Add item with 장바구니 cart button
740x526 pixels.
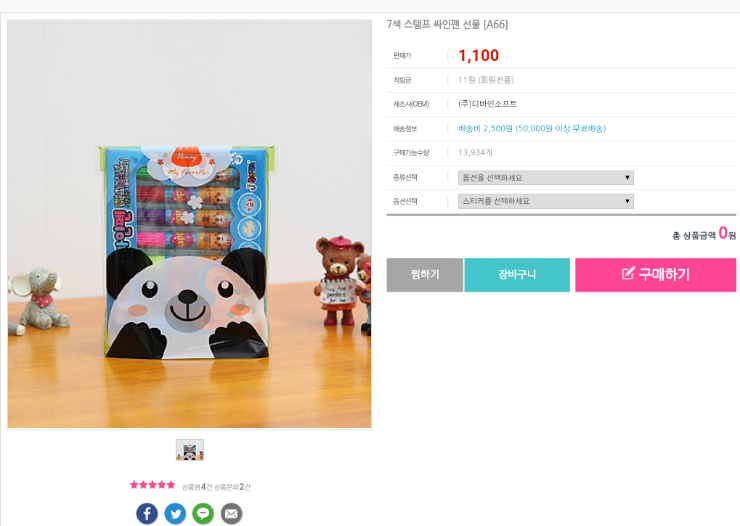coord(517,275)
